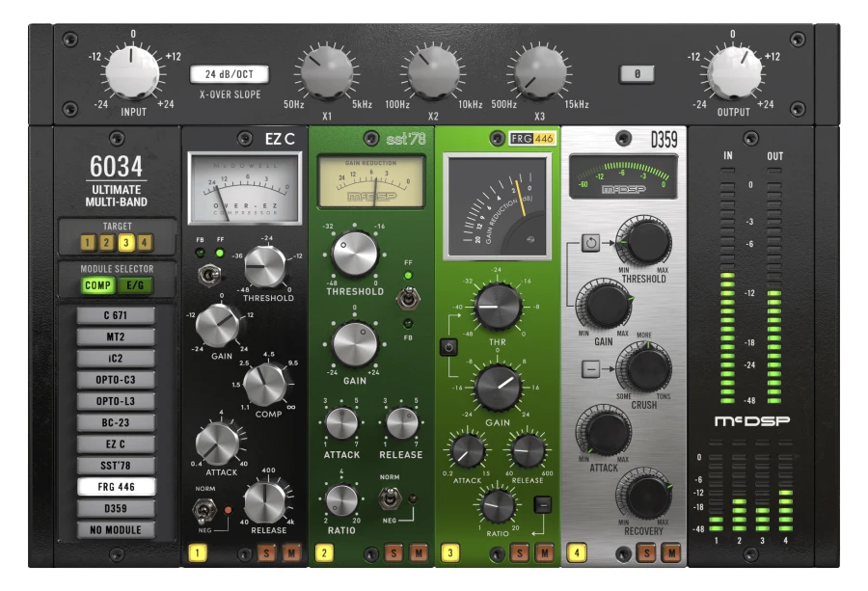868x591 pixels.
Task: Select the MT2 module
Action: pyautogui.click(x=116, y=337)
